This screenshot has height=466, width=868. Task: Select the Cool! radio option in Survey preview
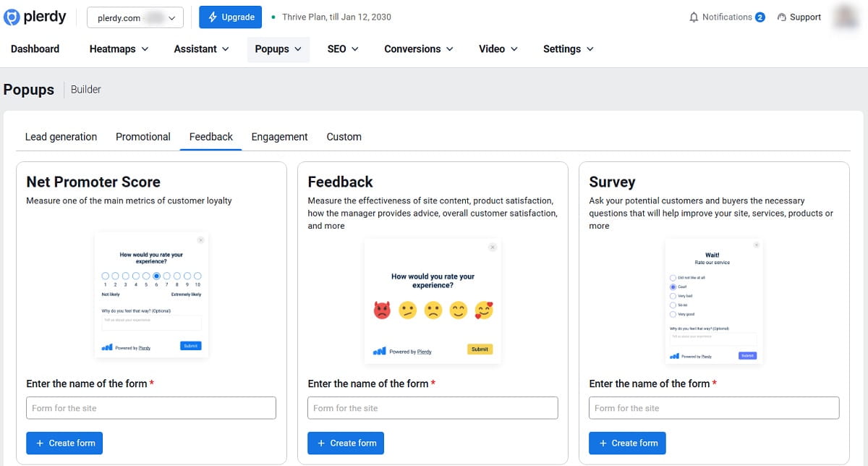673,287
